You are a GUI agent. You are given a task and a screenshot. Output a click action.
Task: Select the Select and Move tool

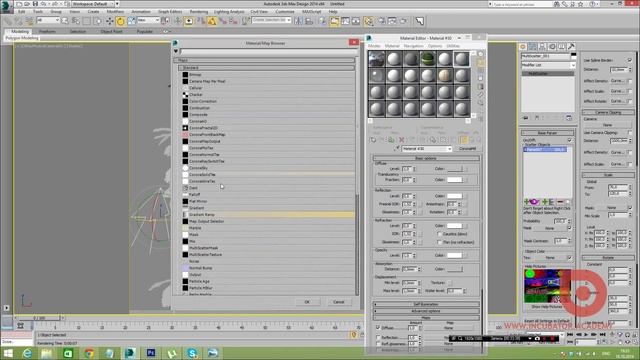coord(109,21)
